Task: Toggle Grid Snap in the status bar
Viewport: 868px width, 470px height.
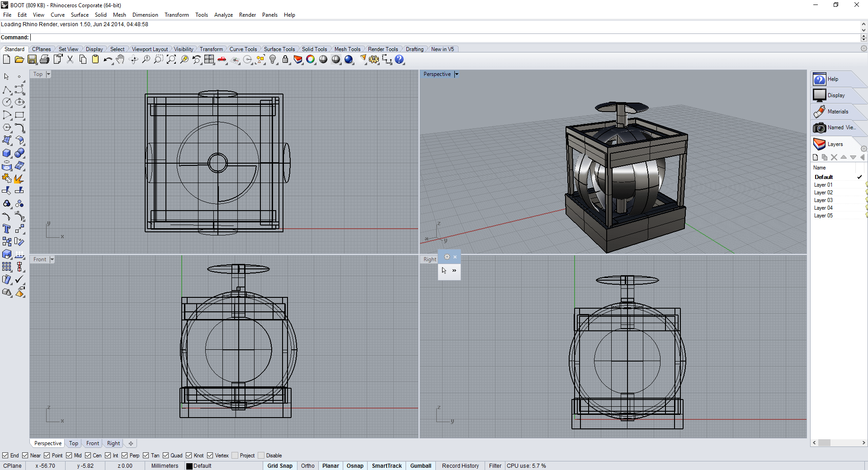Action: pyautogui.click(x=280, y=466)
